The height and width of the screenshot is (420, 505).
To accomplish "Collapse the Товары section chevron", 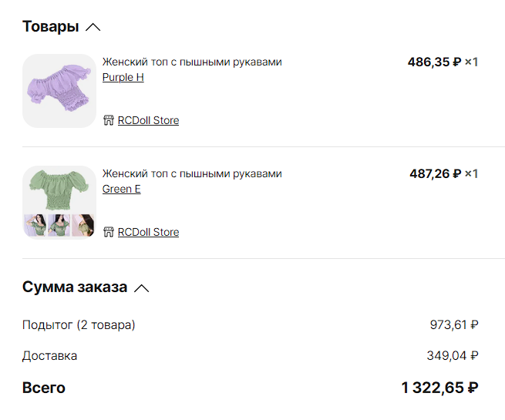I will point(93,27).
